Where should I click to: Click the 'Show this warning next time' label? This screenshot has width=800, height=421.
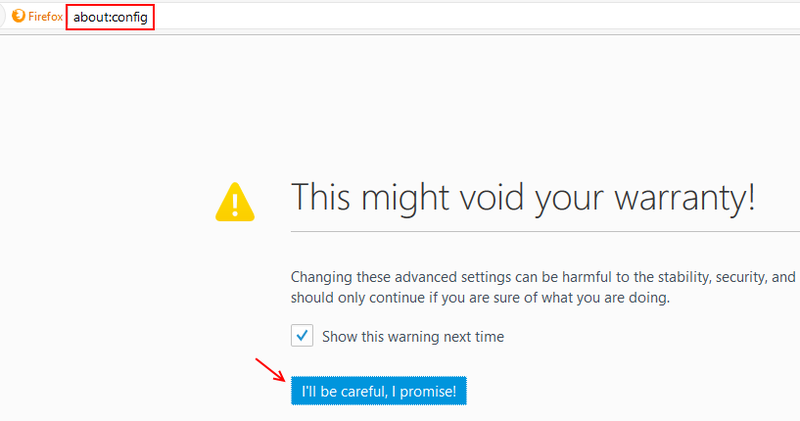(413, 337)
